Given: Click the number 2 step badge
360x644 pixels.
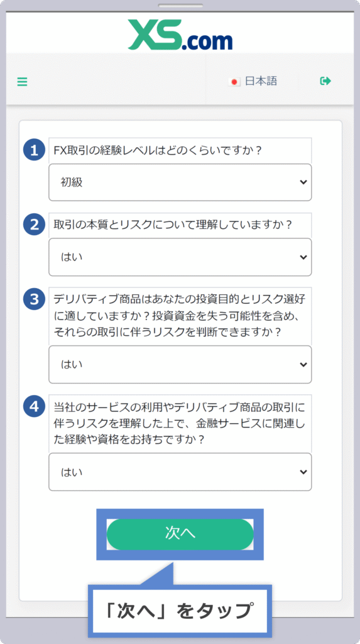Looking at the screenshot, I should pos(34,225).
